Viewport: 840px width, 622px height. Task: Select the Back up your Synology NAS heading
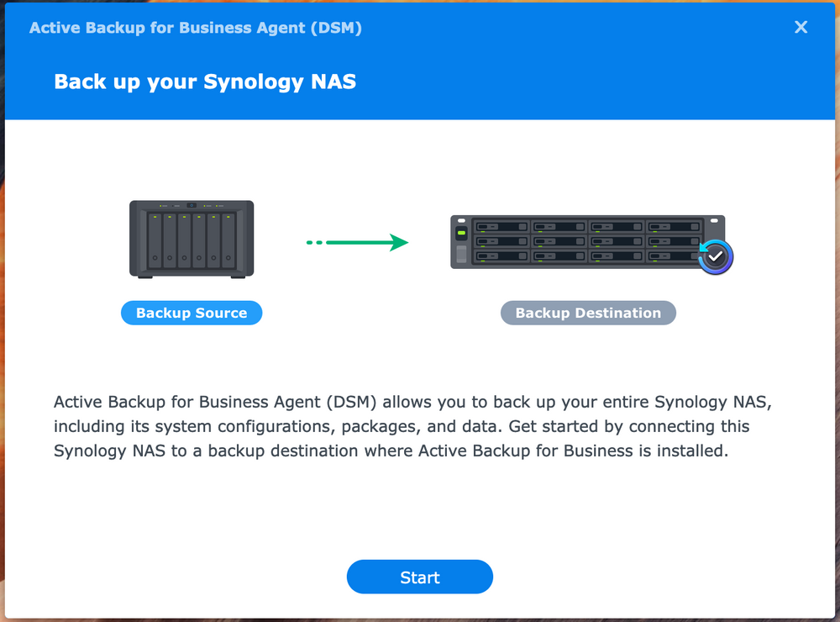205,82
